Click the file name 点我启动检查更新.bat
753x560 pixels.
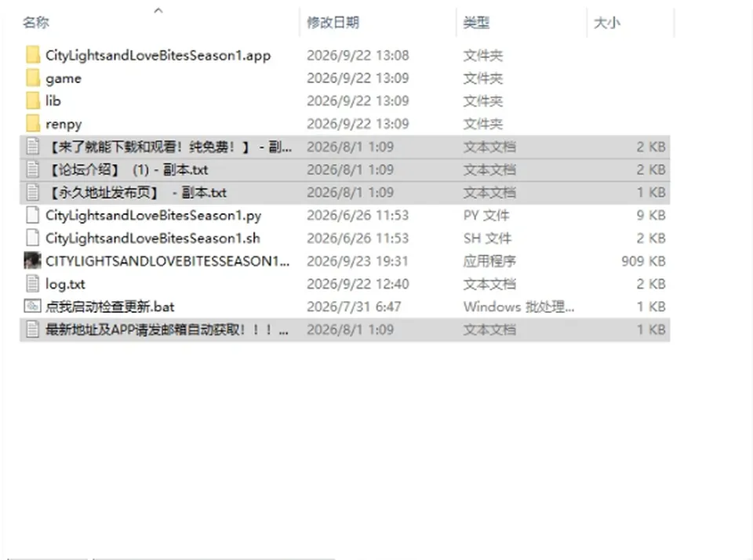coord(110,307)
